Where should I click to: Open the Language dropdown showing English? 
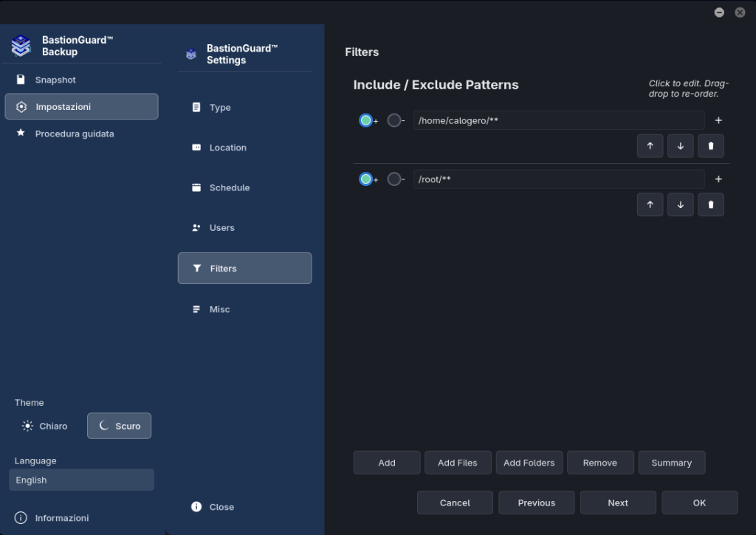81,480
